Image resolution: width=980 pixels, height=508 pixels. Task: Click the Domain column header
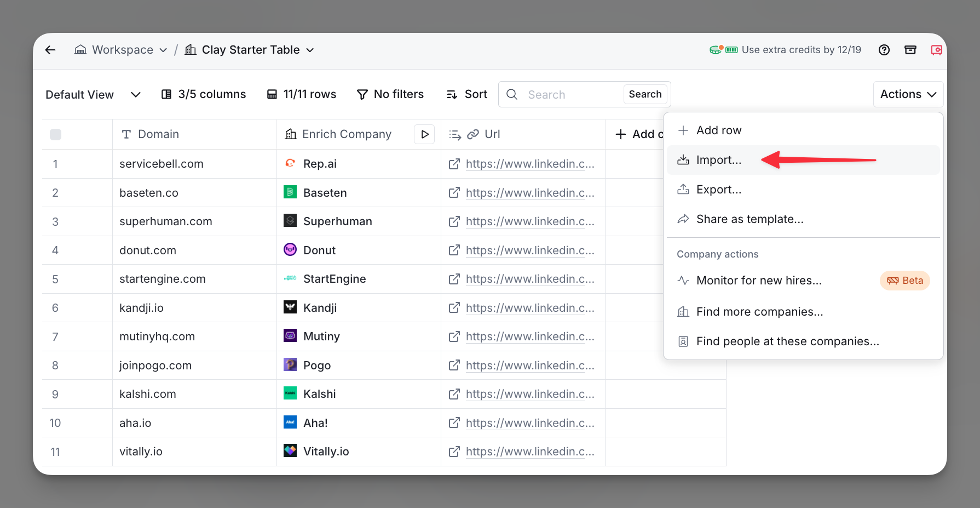pos(194,134)
